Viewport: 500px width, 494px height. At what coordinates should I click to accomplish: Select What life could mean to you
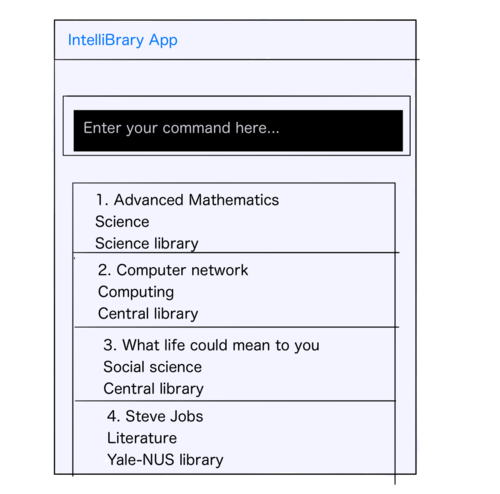[x=234, y=364]
